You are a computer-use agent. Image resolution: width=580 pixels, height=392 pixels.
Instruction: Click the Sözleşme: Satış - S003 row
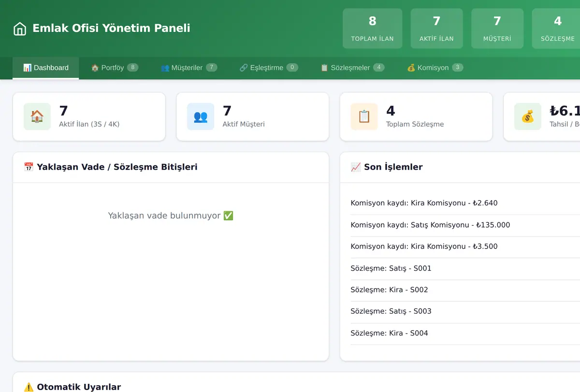tap(465, 311)
